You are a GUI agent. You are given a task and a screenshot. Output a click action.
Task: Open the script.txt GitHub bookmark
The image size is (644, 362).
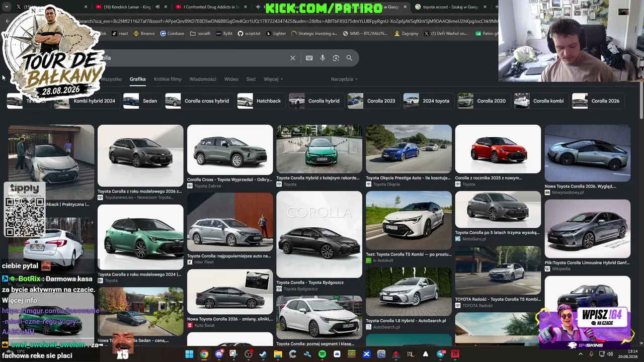(x=249, y=34)
